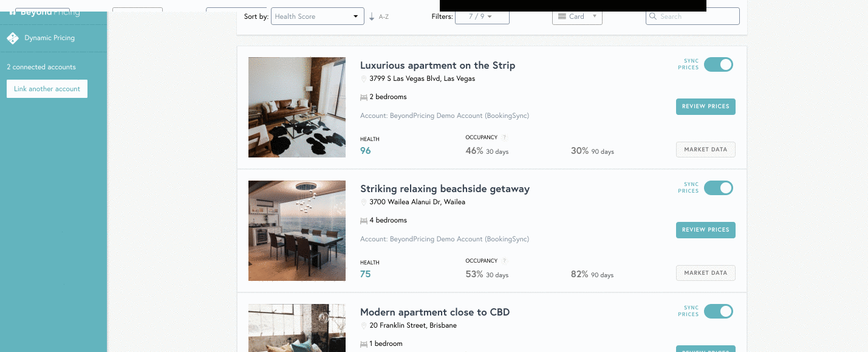The image size is (868, 352).
Task: Click the Modern apartment close to CBD photo
Action: [297, 328]
